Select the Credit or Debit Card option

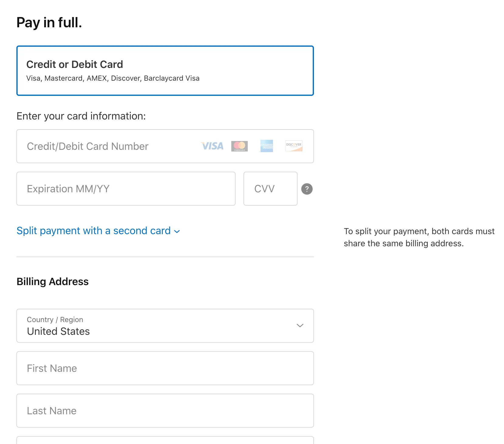pos(165,71)
